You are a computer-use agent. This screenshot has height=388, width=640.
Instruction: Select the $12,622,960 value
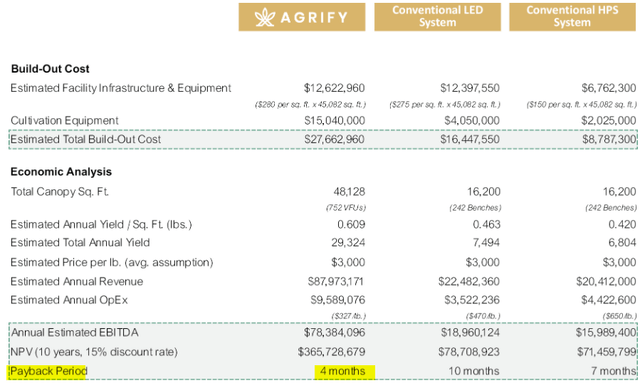334,88
